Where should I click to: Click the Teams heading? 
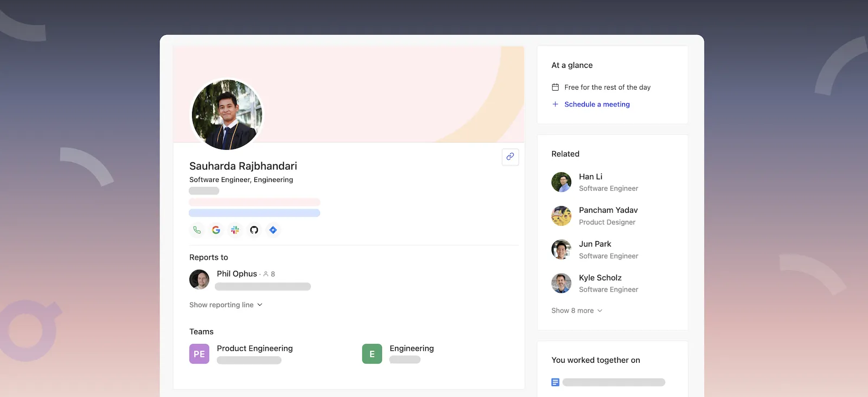point(201,332)
